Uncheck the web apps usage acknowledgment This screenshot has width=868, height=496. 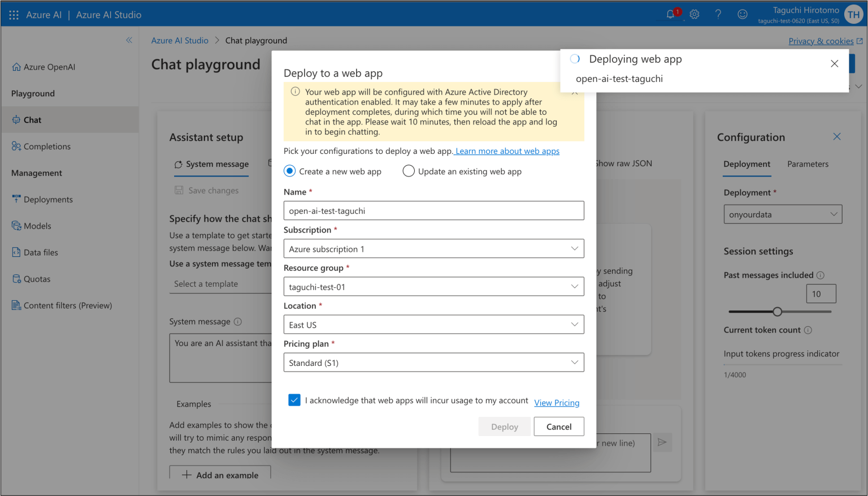[294, 400]
